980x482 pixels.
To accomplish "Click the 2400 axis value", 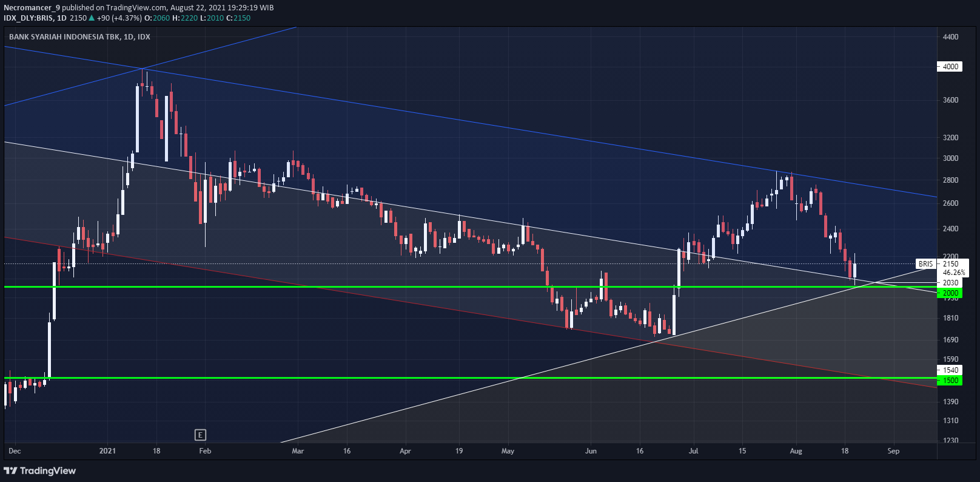I will click(x=950, y=228).
